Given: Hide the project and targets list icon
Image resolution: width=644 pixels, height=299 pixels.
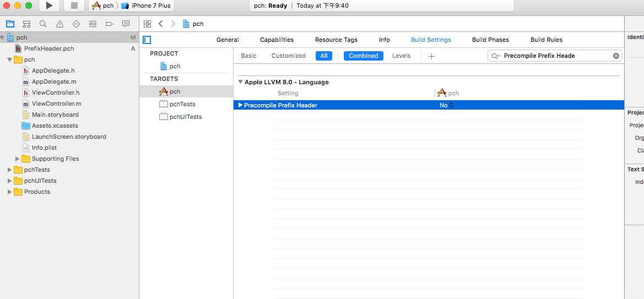Looking at the screenshot, I should 147,40.
